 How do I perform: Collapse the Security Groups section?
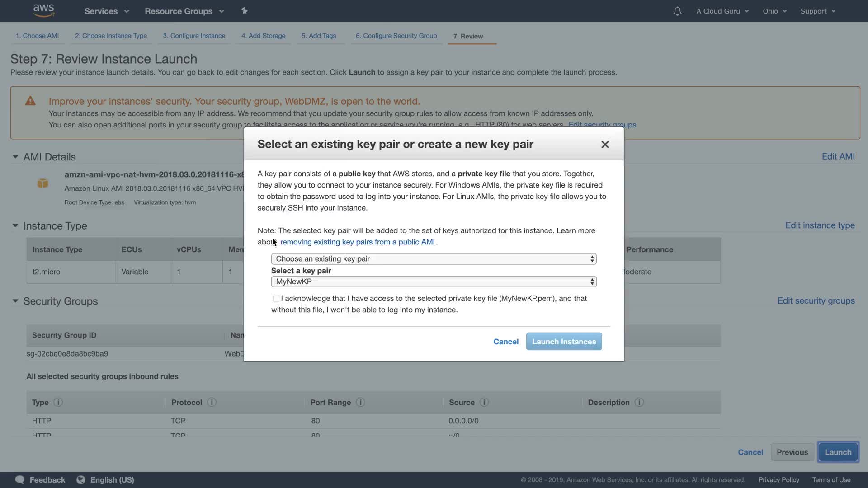coord(15,301)
